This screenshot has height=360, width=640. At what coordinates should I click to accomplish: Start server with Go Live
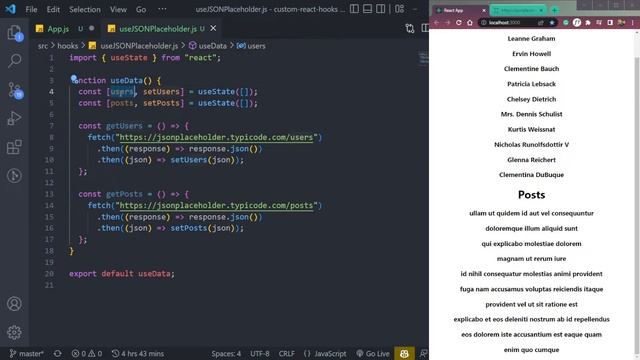coord(373,353)
